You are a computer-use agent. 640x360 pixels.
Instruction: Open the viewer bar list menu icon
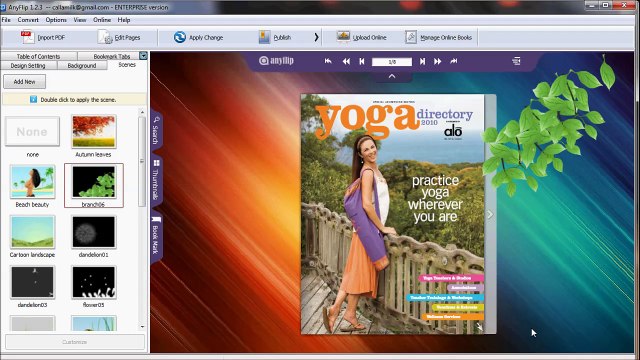click(516, 61)
